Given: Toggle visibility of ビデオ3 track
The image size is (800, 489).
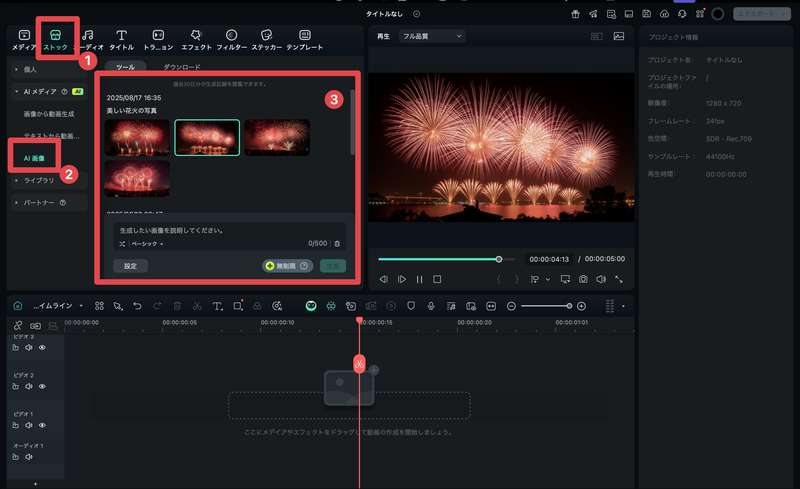Looking at the screenshot, I should click(x=42, y=348).
